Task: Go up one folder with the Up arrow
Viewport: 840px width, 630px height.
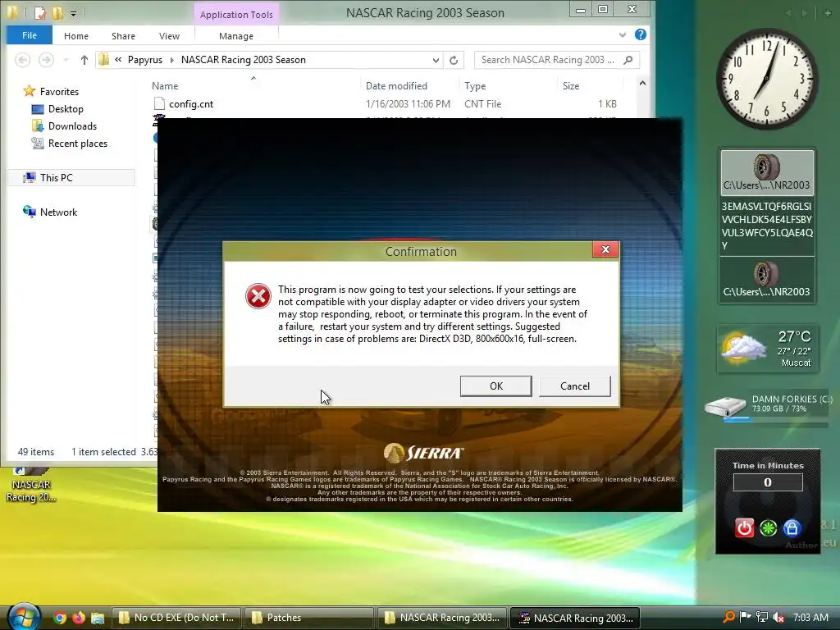Action: tap(84, 60)
